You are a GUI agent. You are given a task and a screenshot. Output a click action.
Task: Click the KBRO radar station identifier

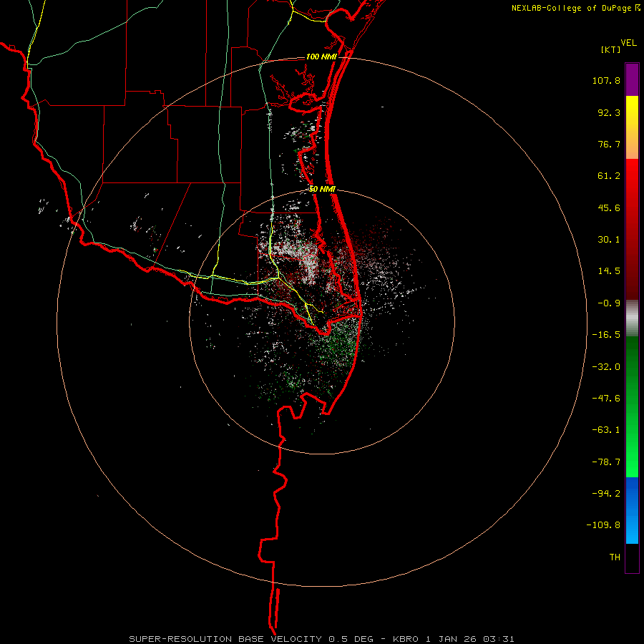coord(406,639)
